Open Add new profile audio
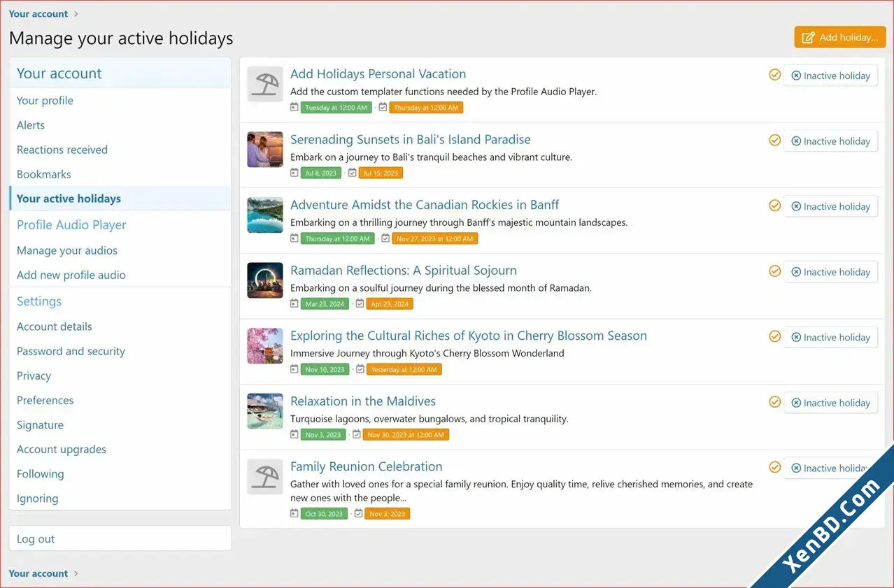 (71, 275)
